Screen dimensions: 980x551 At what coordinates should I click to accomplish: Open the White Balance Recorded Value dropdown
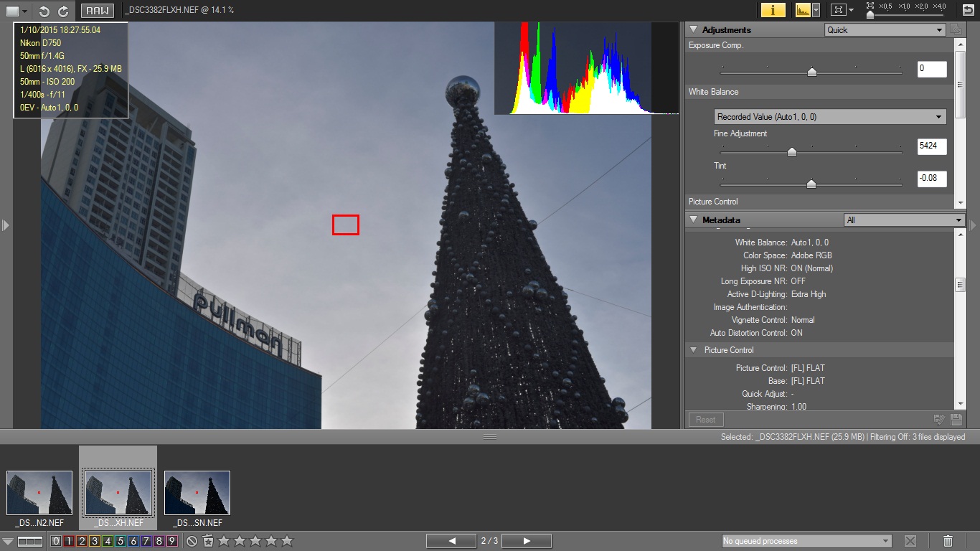click(x=830, y=117)
